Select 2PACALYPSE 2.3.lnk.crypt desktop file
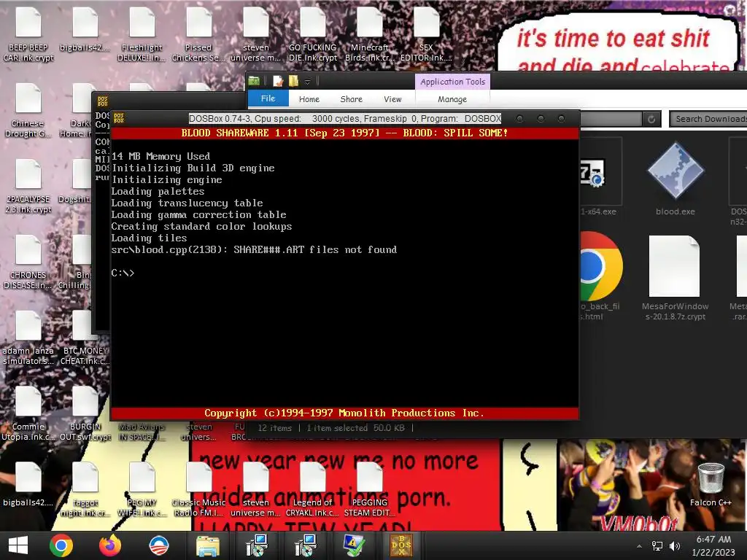The image size is (747, 560). point(28,187)
